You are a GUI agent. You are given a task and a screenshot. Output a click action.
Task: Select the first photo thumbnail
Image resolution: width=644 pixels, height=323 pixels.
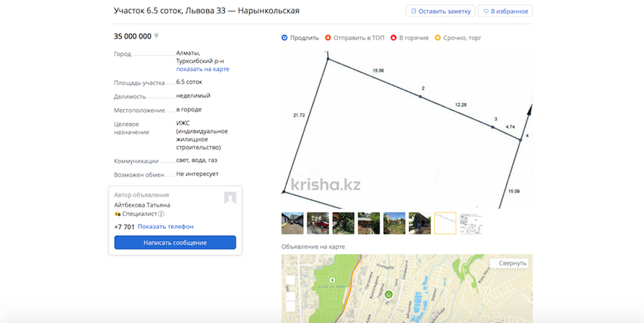point(292,223)
